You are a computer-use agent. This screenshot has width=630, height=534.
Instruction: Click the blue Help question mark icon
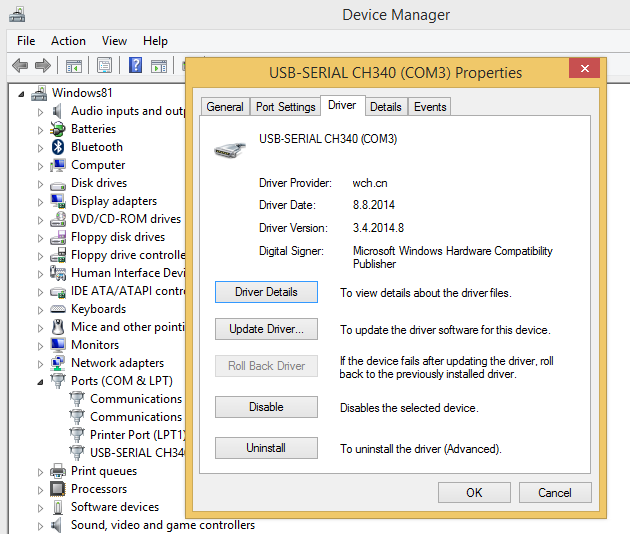(x=135, y=65)
